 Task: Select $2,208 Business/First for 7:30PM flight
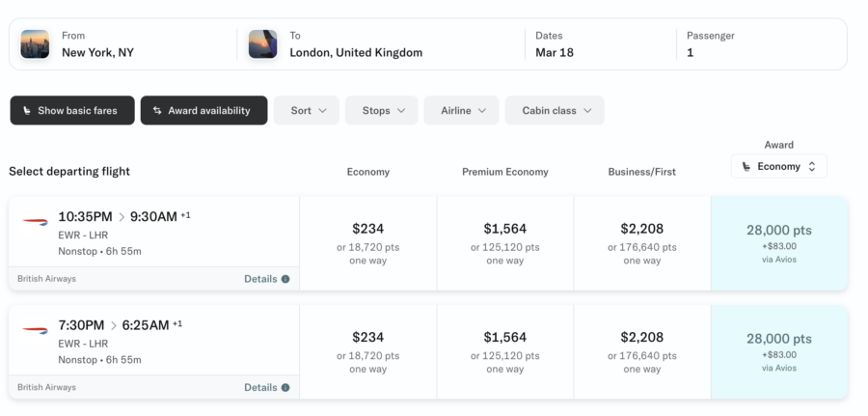point(642,351)
